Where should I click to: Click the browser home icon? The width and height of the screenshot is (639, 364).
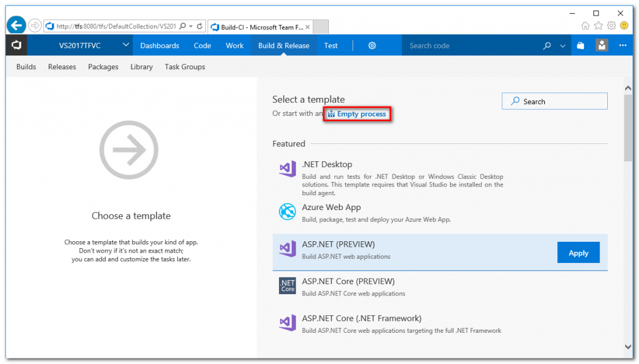[585, 26]
